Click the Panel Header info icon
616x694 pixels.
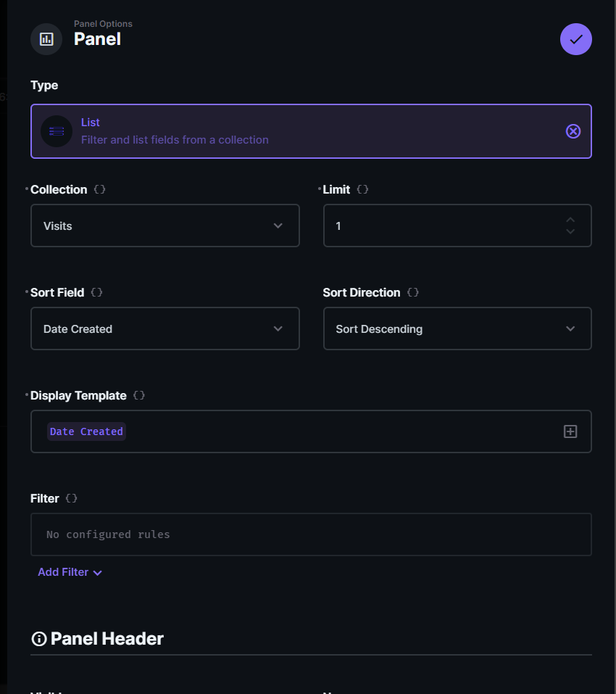39,639
